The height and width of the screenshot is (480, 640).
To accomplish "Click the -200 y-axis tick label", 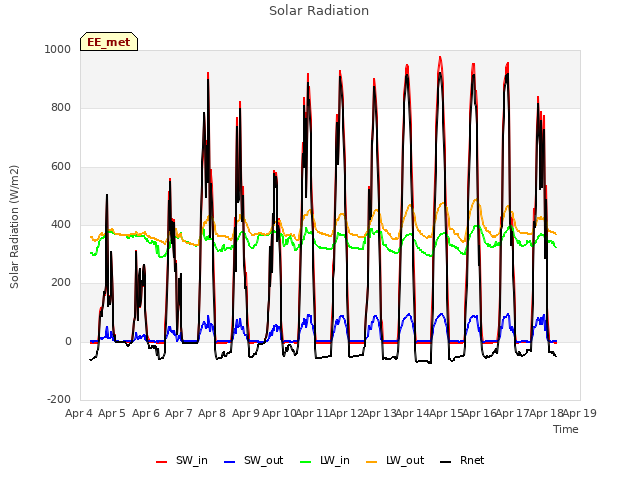I will [59, 399].
